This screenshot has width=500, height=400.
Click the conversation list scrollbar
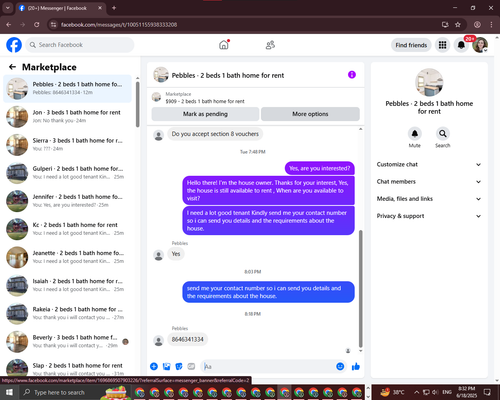point(137,104)
